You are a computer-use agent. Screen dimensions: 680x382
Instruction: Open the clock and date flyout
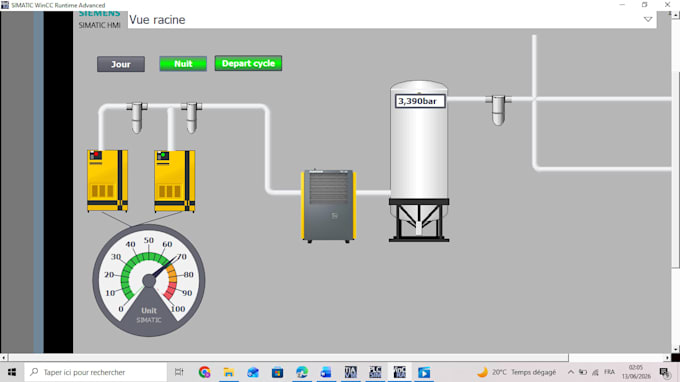(636, 372)
